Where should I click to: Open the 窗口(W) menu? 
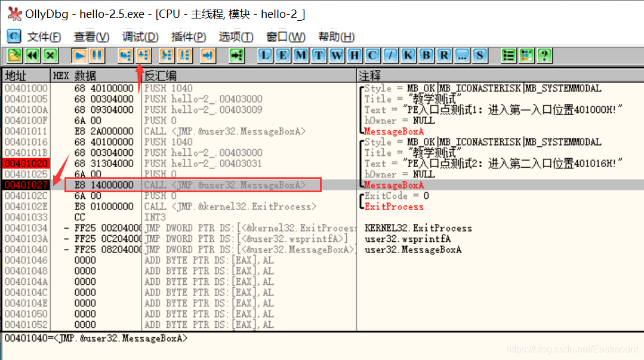pyautogui.click(x=285, y=37)
